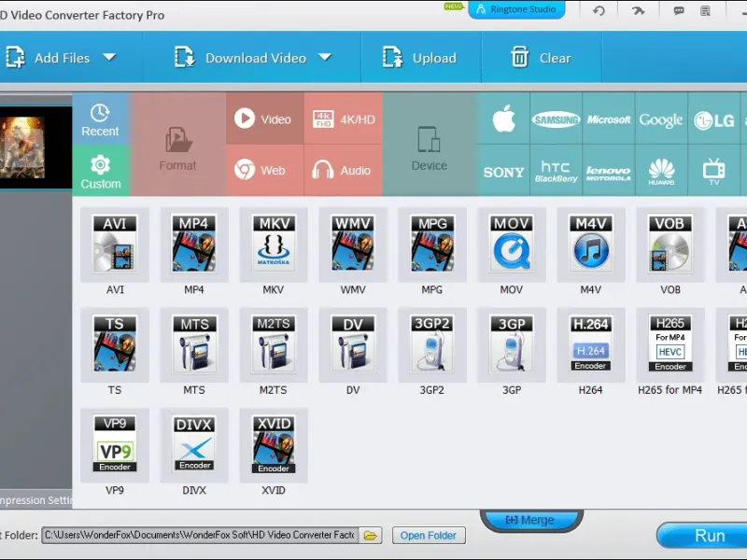Select the DIVX encoder format
Screen dimensions: 747x560
pyautogui.click(x=194, y=445)
